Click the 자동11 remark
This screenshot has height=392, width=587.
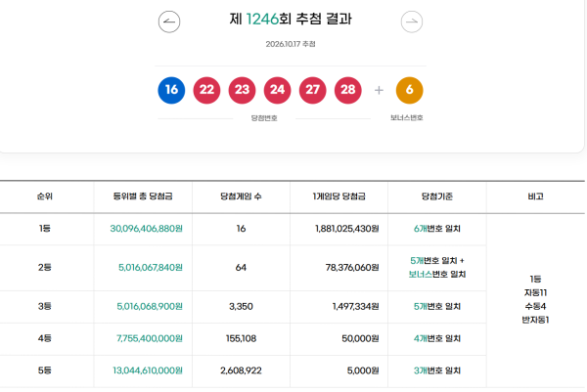pos(536,293)
